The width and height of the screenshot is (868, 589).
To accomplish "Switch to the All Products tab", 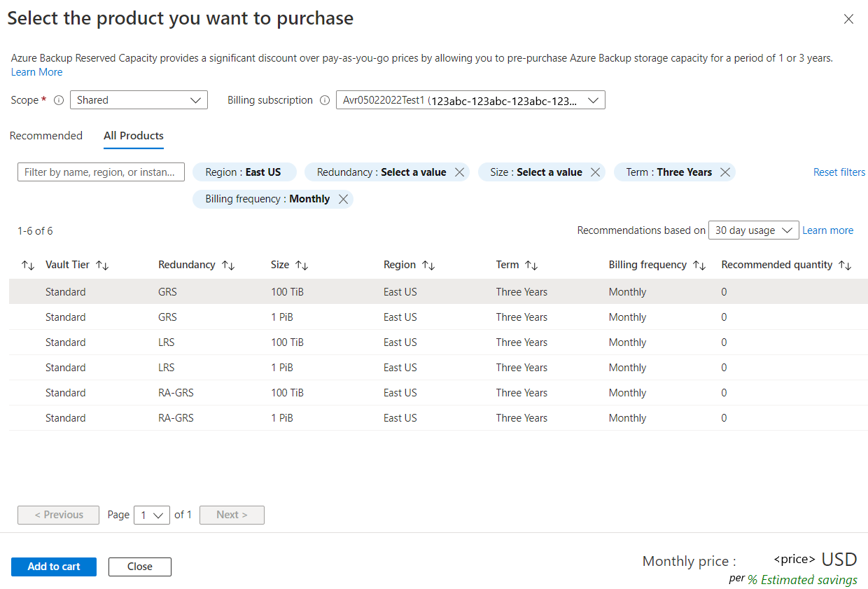I will point(134,136).
